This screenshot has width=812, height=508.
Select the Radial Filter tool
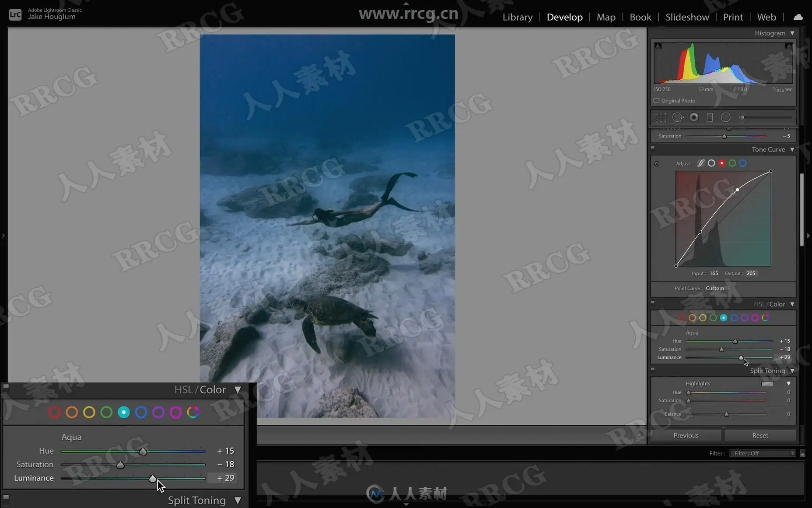725,117
